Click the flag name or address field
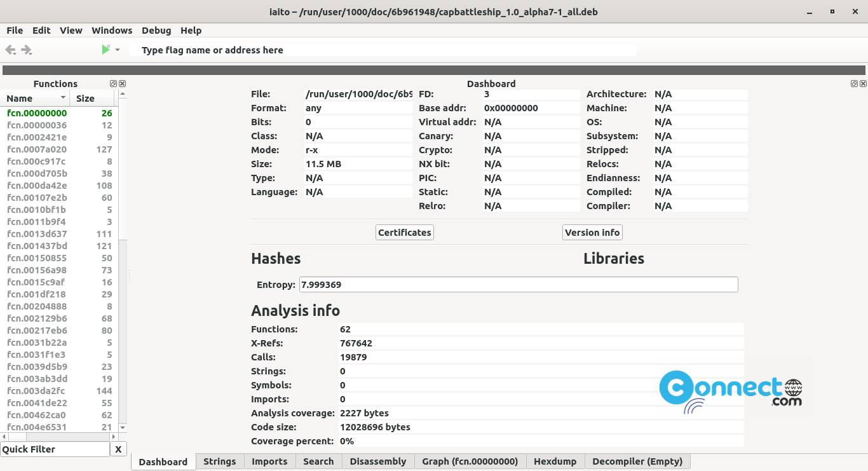Viewport: 868px width, 471px height. [x=381, y=50]
